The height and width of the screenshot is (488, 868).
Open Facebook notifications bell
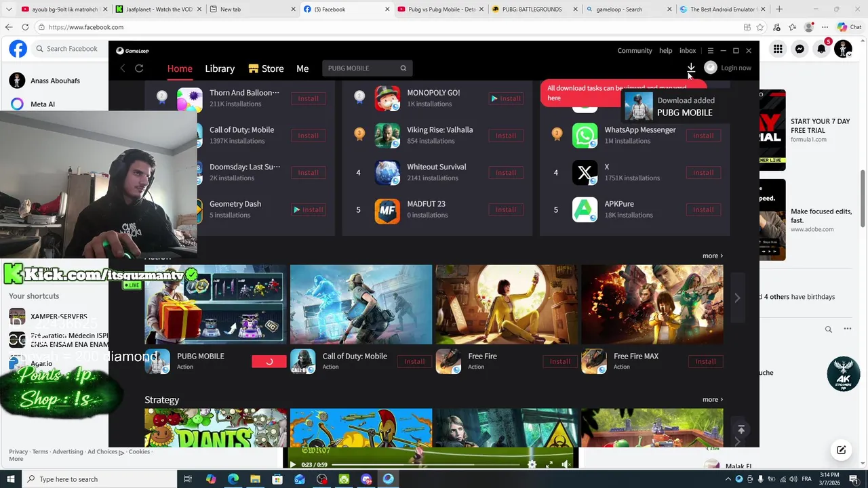point(821,49)
